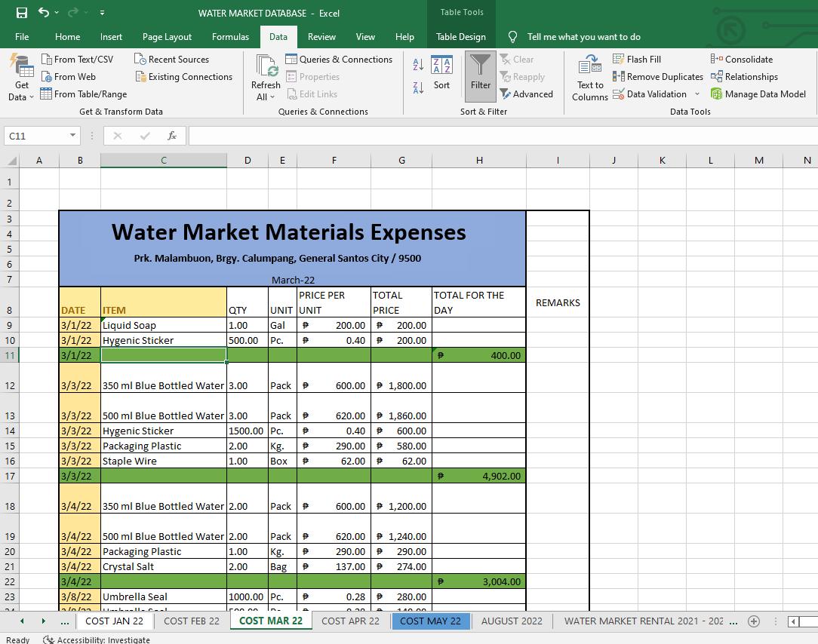
Task: Toggle the Filter button
Action: tap(481, 74)
